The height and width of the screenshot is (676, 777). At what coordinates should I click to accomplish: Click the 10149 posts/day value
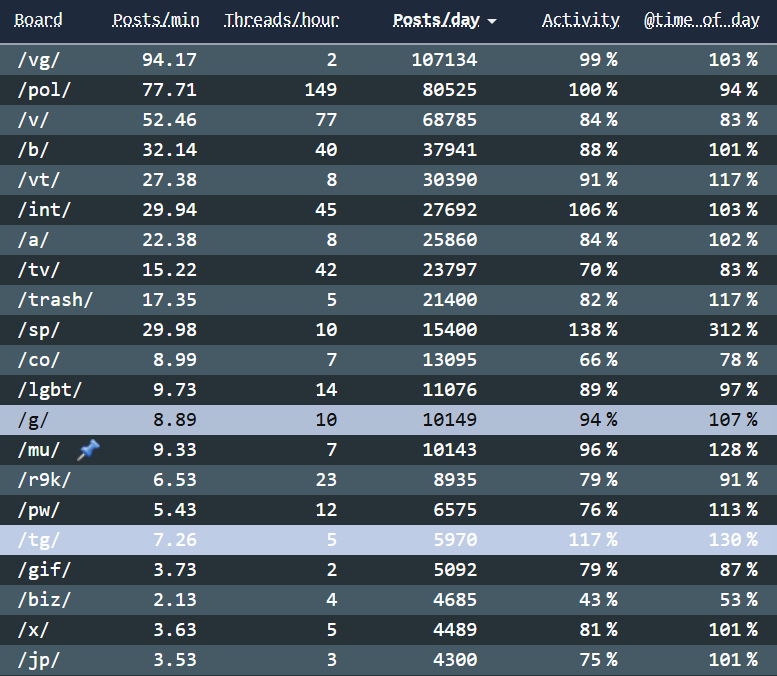450,420
